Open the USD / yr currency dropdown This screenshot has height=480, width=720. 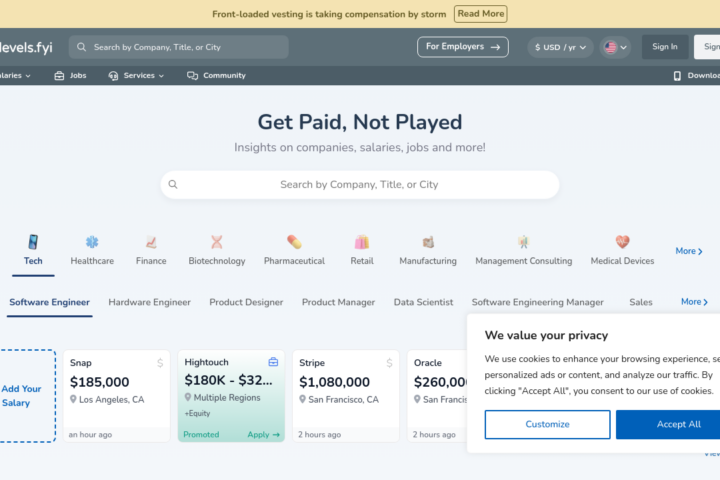(x=560, y=47)
